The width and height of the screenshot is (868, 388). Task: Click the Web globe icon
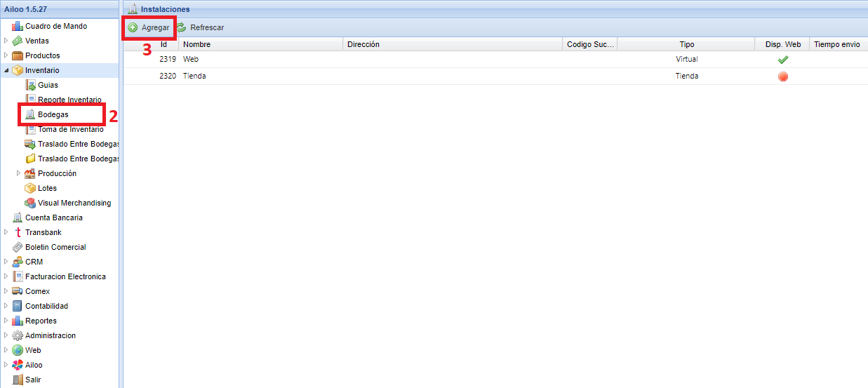pyautogui.click(x=18, y=350)
